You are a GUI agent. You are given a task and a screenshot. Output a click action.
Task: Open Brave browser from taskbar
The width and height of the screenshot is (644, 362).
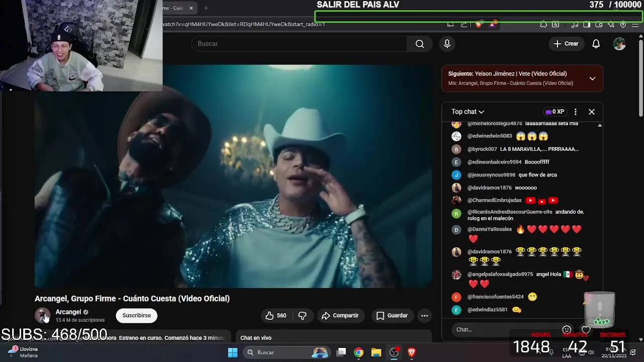[x=412, y=352]
